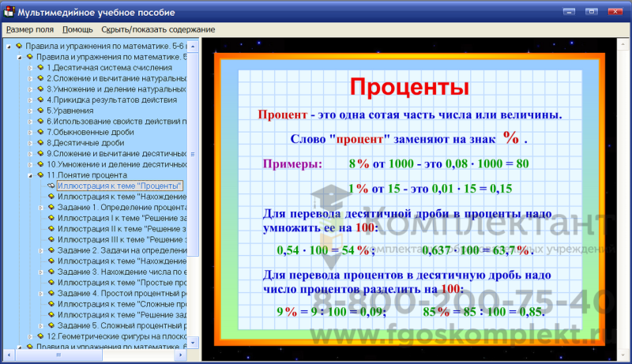Click Скрыть/показать содержание menu item
The width and height of the screenshot is (632, 364).
[158, 29]
